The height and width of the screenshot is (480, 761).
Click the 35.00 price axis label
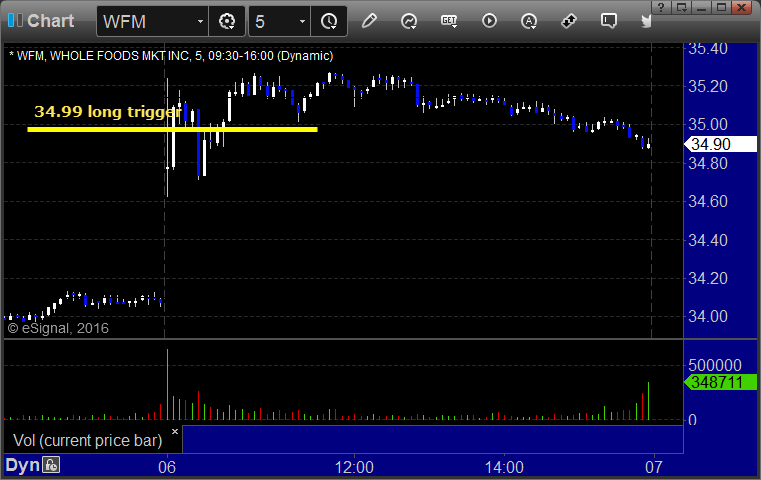click(x=708, y=124)
